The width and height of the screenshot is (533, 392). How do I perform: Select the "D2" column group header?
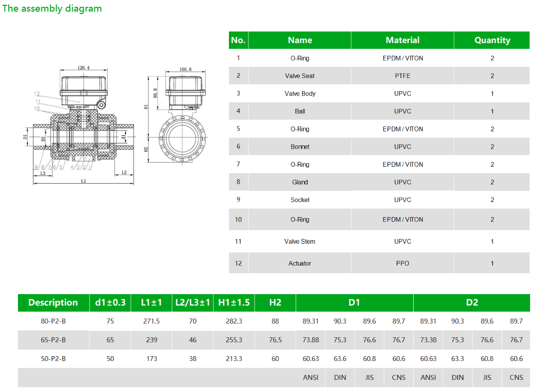pos(472,302)
